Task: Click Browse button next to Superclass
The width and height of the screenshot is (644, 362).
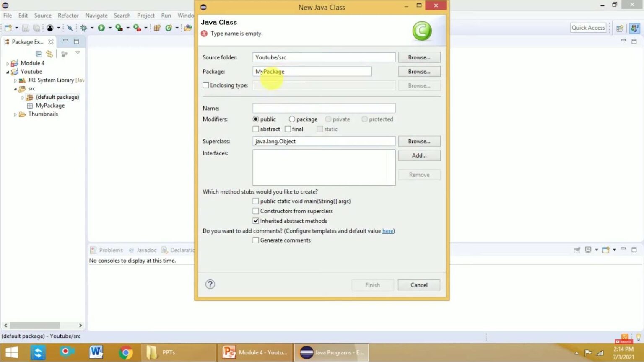Action: click(419, 141)
